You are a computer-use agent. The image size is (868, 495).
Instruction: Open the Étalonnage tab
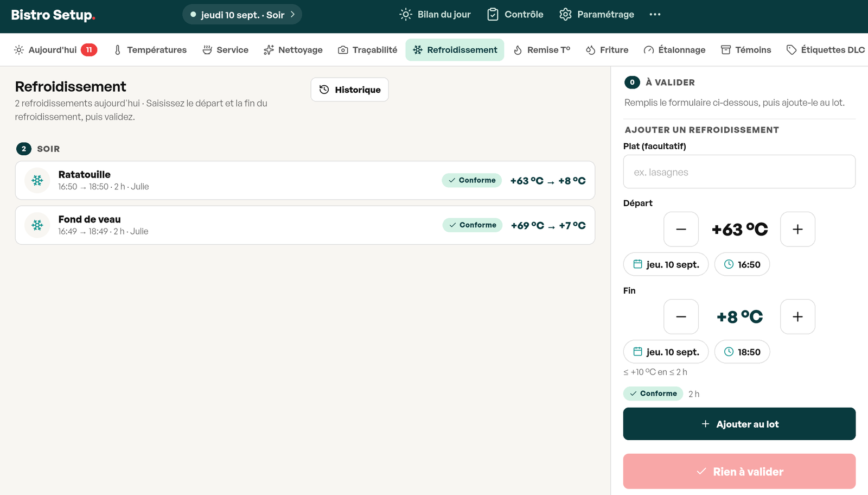click(x=674, y=50)
